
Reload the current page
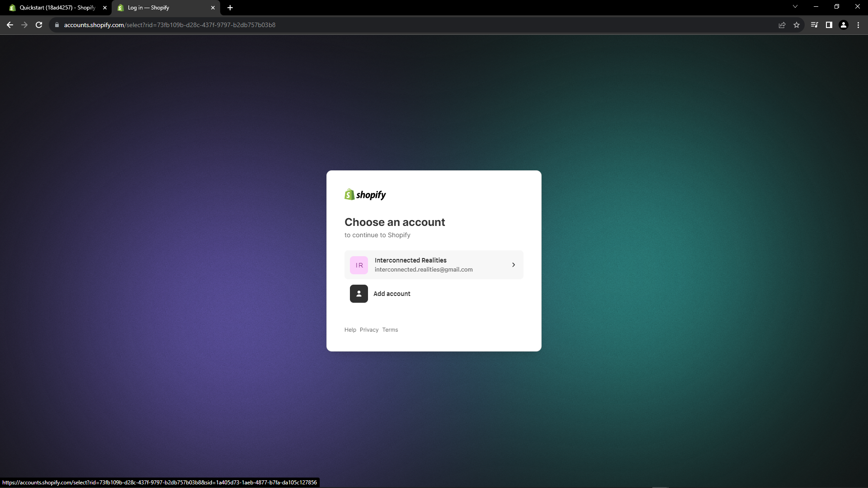pos(39,25)
